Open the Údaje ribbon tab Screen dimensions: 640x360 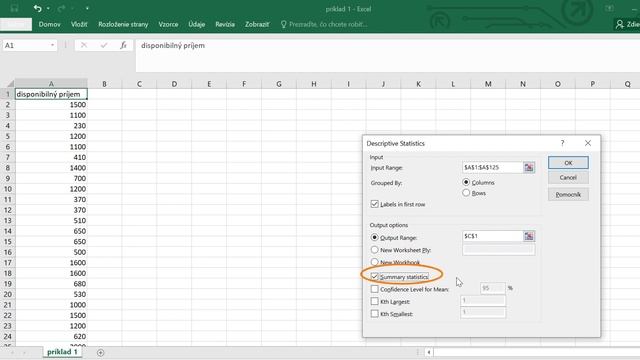click(x=196, y=24)
